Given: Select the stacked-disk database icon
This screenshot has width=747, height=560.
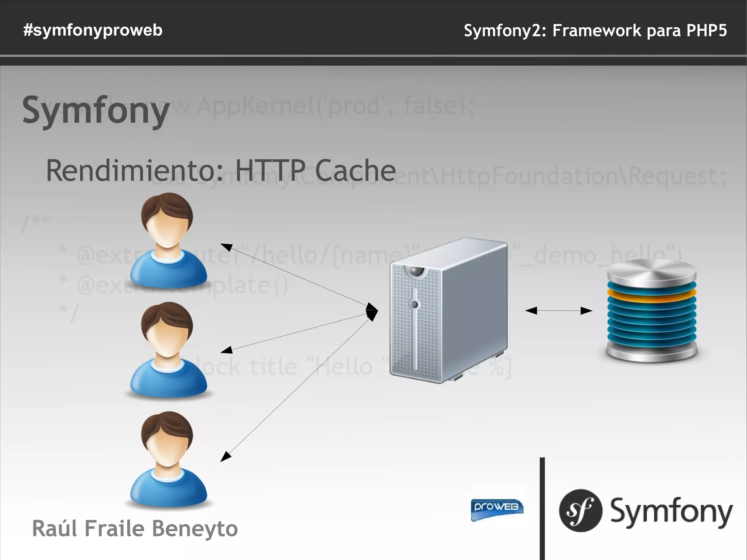Looking at the screenshot, I should click(652, 310).
